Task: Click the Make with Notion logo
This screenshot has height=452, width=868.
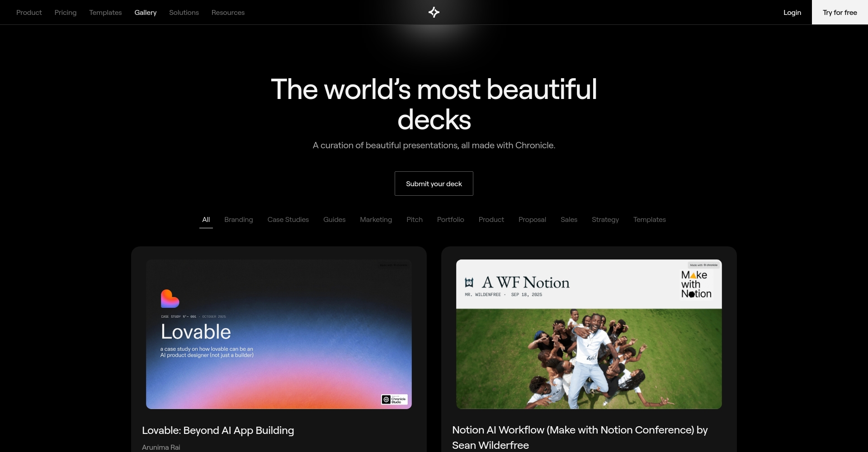Action: click(696, 284)
